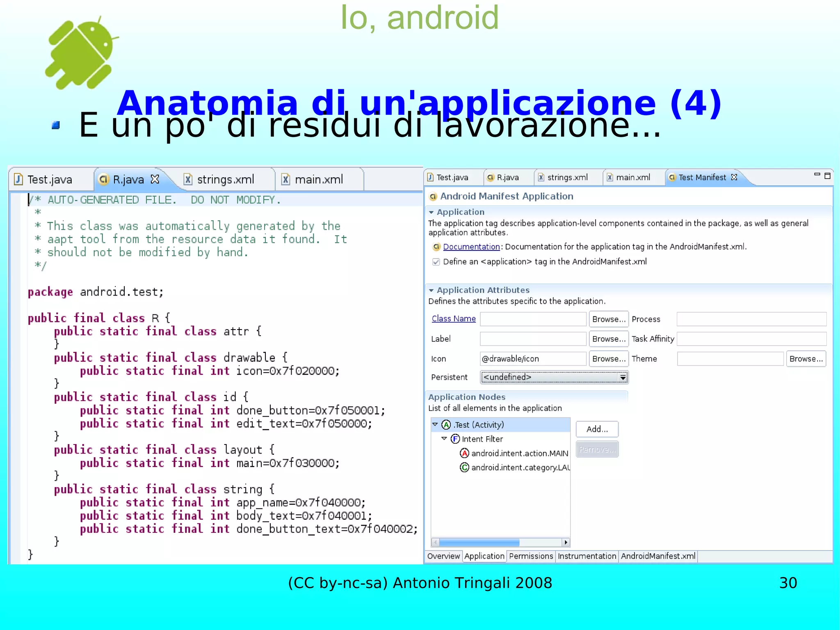Click the action 'A' red icon
The image size is (840, 630).
[x=464, y=454]
